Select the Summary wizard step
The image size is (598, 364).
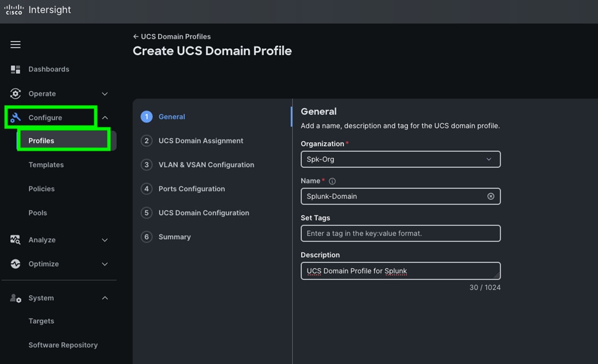(174, 237)
